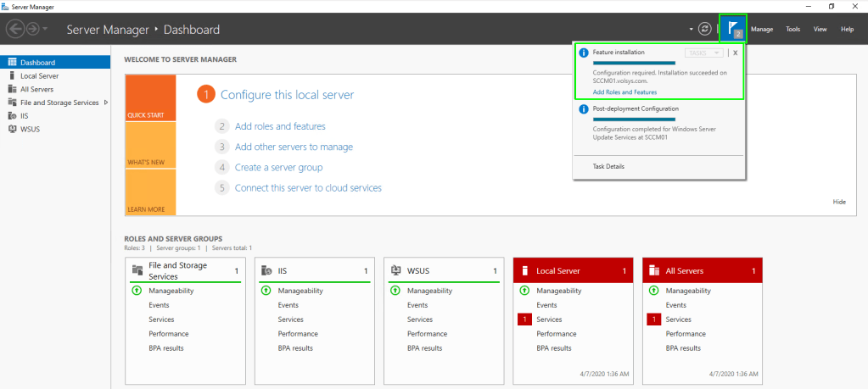This screenshot has height=389, width=868.
Task: Open the Tools menu
Action: coord(792,29)
